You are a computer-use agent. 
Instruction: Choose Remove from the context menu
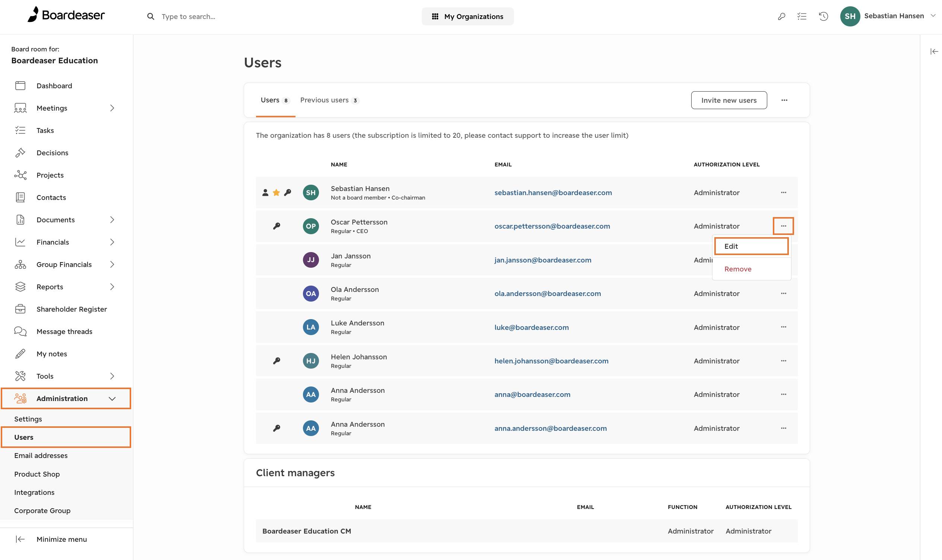[x=737, y=269]
